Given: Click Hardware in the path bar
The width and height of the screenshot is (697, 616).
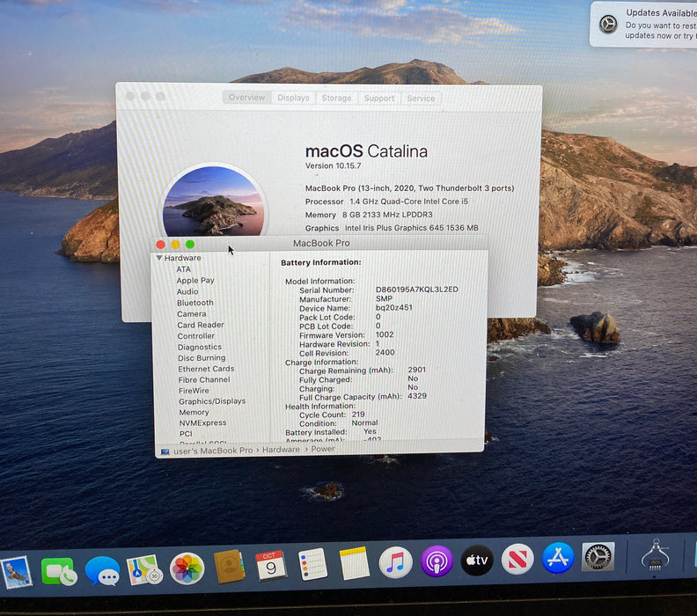Looking at the screenshot, I should click(x=281, y=450).
